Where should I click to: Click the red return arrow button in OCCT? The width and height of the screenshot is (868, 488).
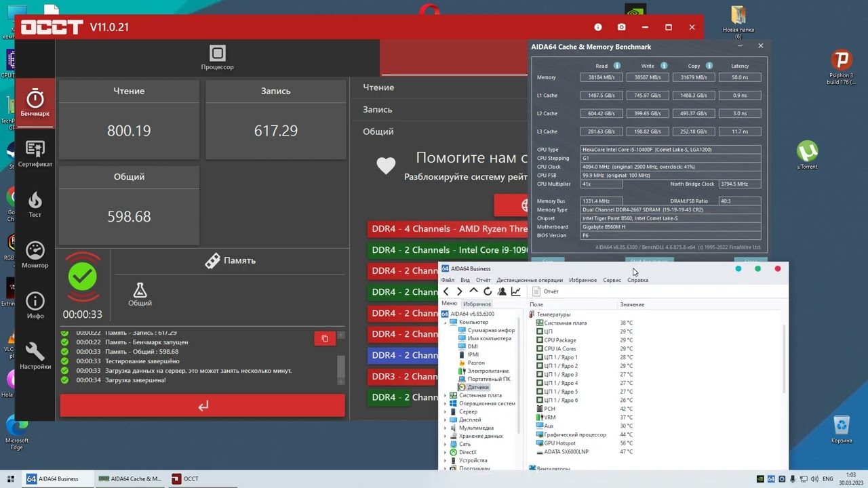203,405
